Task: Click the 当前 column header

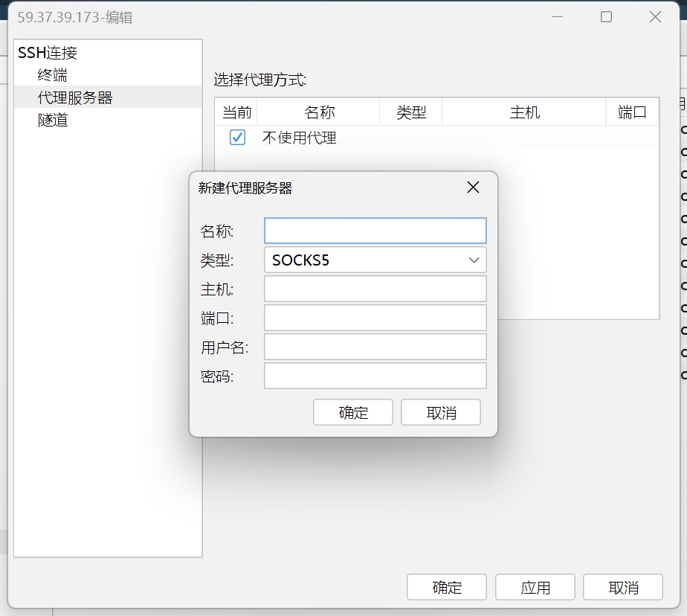Action: point(236,112)
